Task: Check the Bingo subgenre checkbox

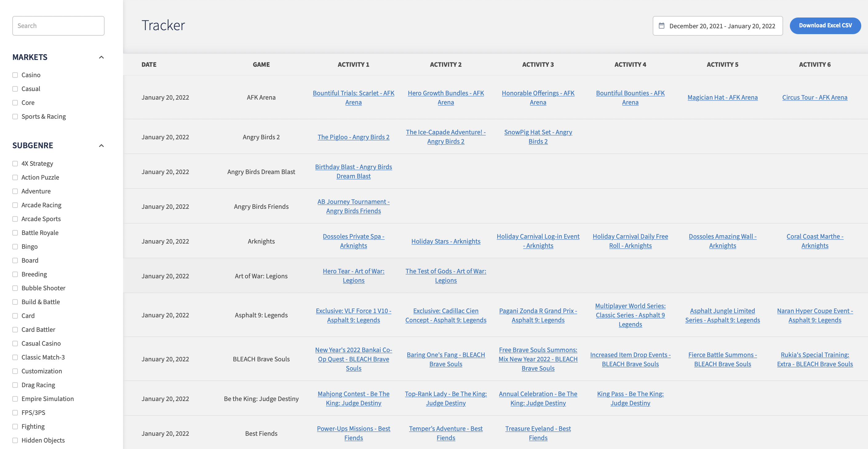Action: click(x=15, y=247)
